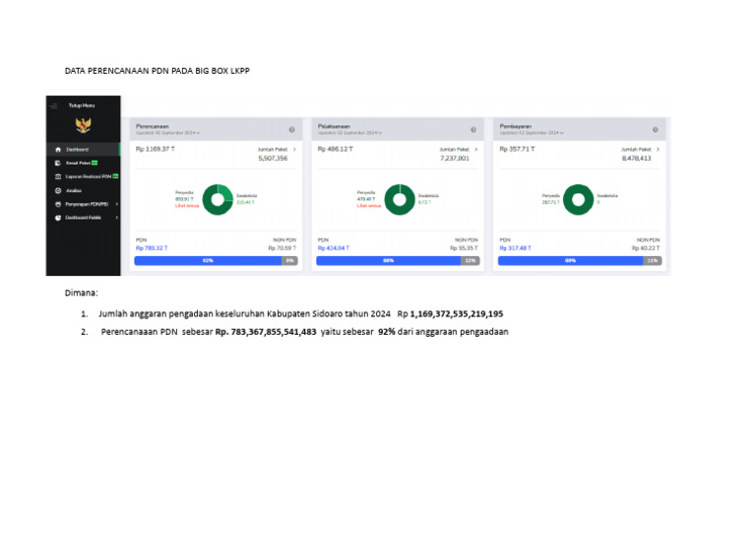Image resolution: width=756 pixels, height=536 pixels.
Task: Click the 7,237,001 package count
Action: (x=455, y=159)
